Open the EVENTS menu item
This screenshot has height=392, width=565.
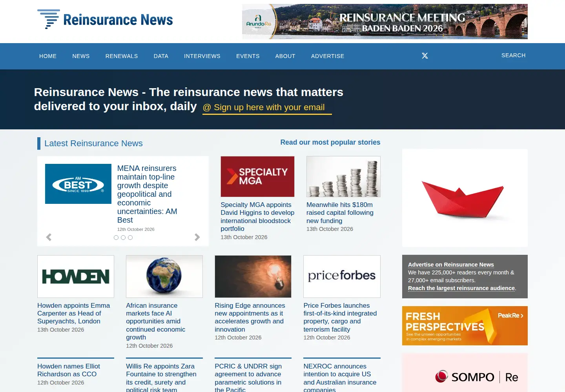248,56
